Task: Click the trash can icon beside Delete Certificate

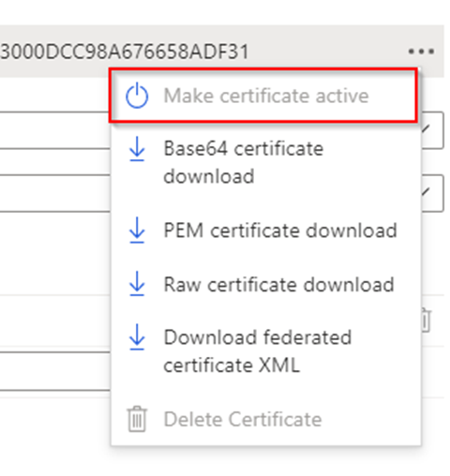Action: click(x=137, y=419)
